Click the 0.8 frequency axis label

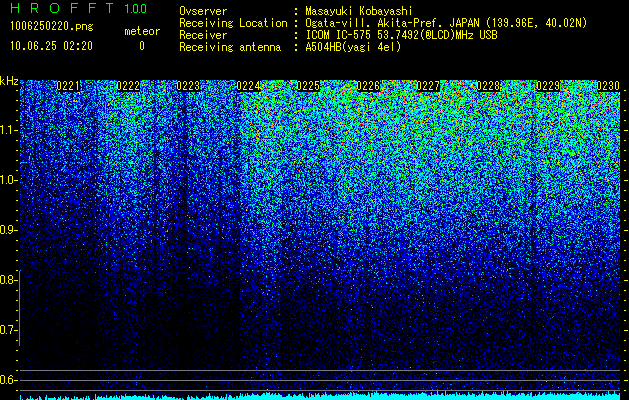8,280
